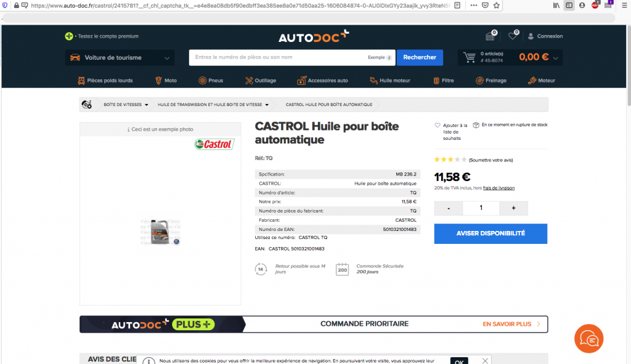
Task: Click the Moto category icon
Action: pos(158,81)
